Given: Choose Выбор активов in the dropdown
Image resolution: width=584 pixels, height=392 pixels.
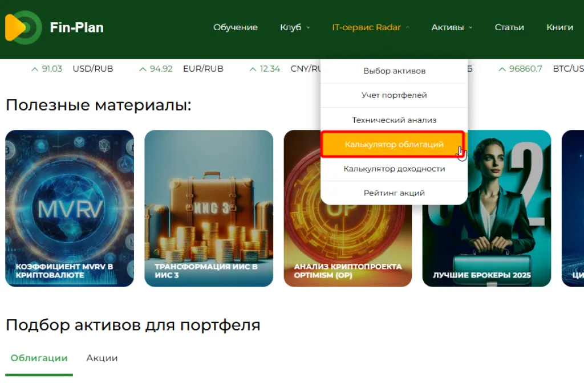Looking at the screenshot, I should pos(394,71).
